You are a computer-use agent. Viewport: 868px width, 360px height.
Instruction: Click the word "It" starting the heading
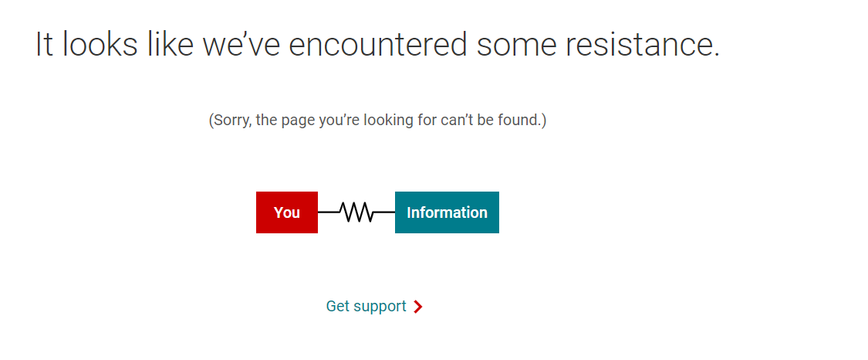44,44
